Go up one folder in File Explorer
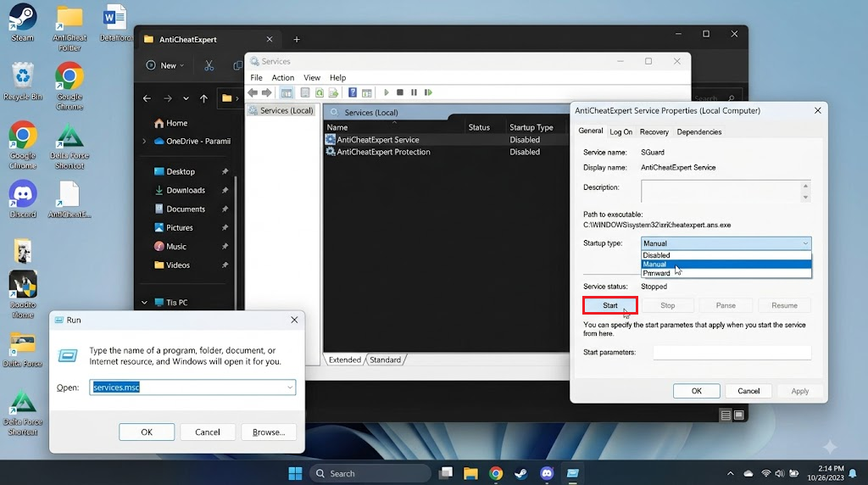The image size is (868, 485). [203, 98]
